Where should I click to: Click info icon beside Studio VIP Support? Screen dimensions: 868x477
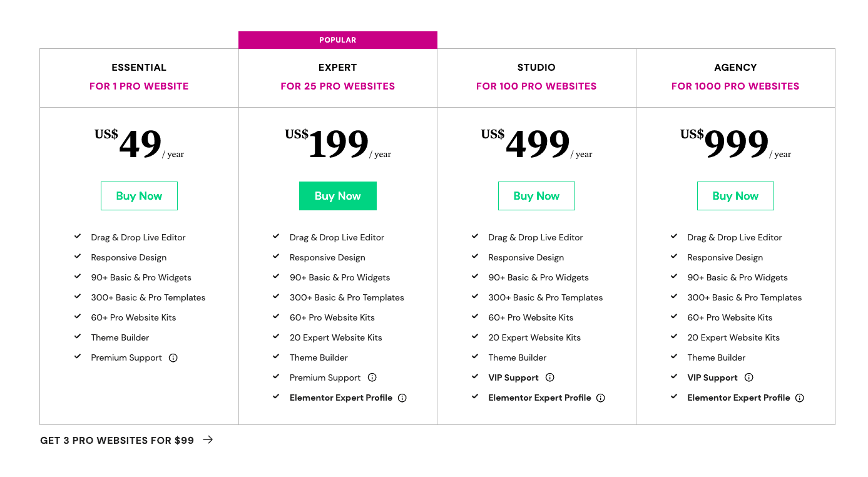pyautogui.click(x=550, y=377)
